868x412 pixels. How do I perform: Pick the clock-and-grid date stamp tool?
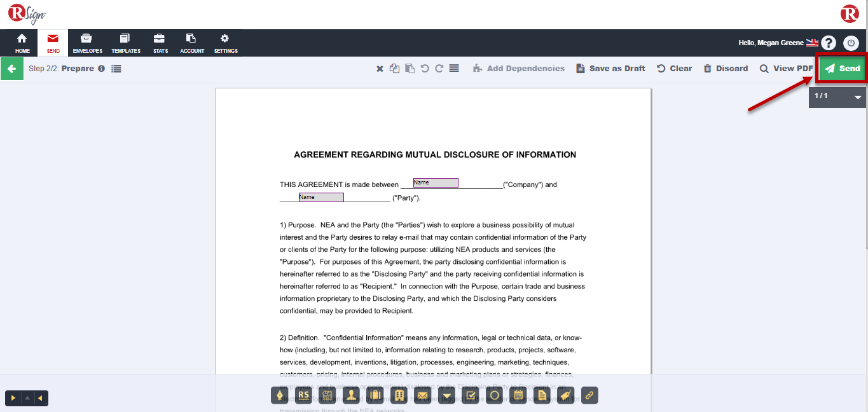[x=327, y=395]
